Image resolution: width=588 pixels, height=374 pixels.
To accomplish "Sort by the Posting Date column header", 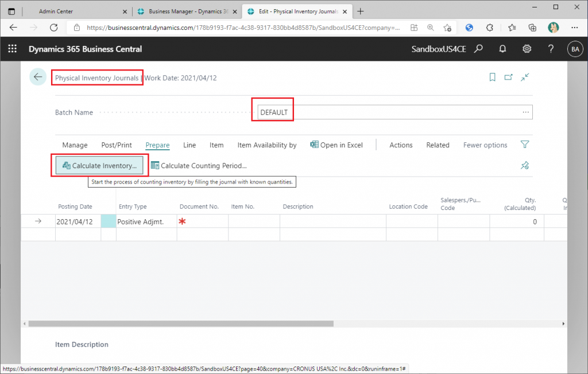I will coord(75,207).
